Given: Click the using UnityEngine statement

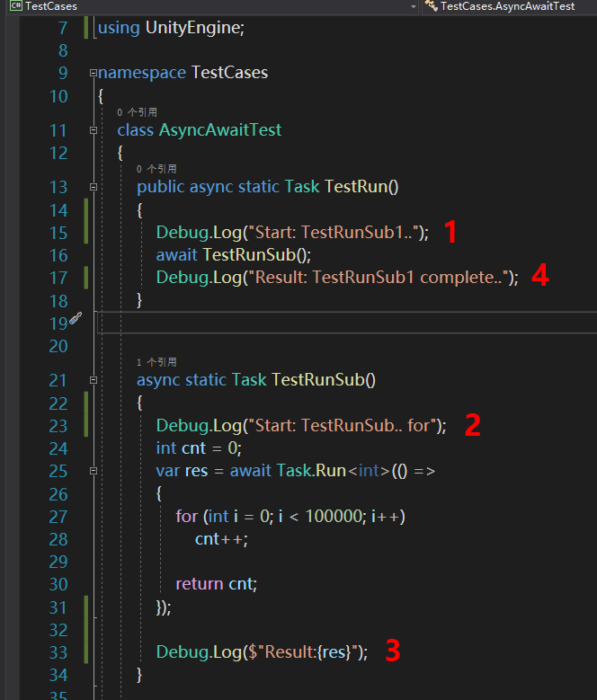Looking at the screenshot, I should coord(171,28).
